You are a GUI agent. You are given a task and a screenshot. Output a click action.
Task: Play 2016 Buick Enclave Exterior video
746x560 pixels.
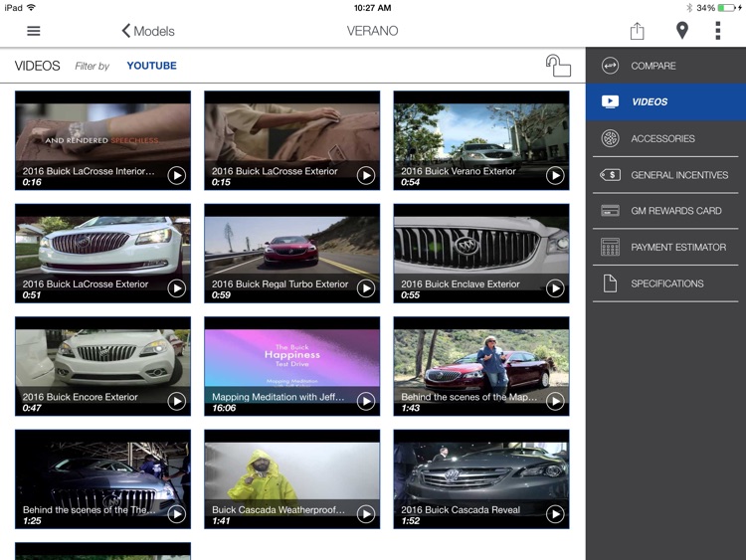pyautogui.click(x=555, y=288)
